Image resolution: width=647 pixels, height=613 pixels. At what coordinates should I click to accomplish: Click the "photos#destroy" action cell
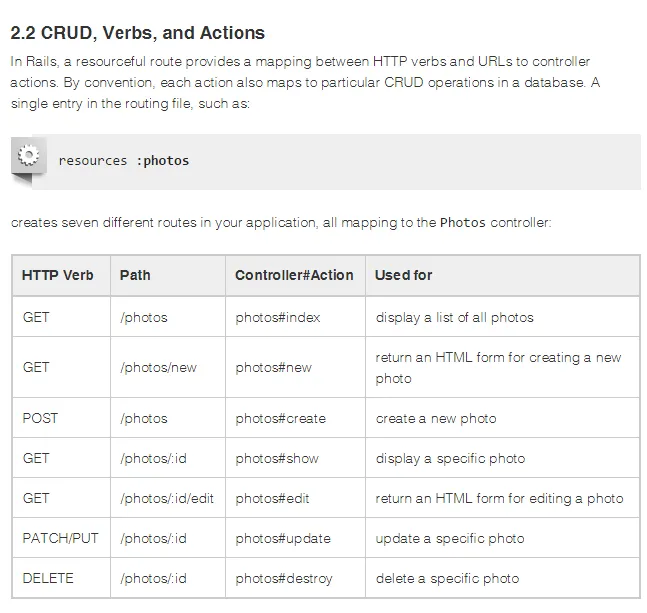click(284, 578)
